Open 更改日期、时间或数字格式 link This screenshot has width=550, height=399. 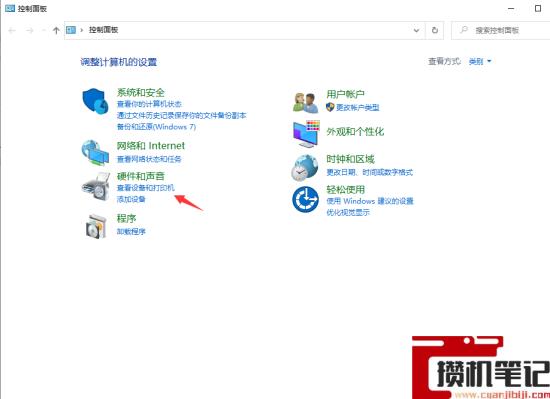coord(369,172)
